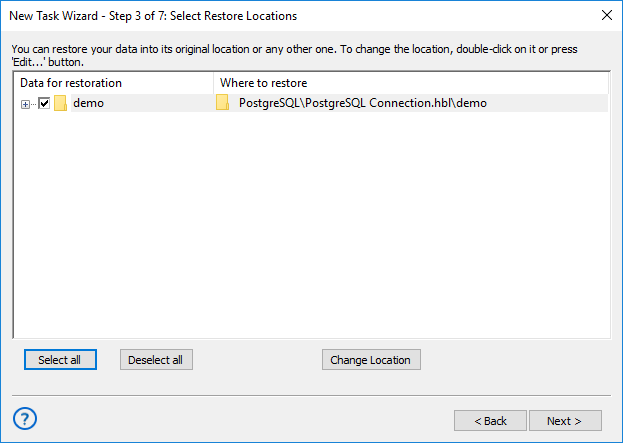Image resolution: width=623 pixels, height=443 pixels.
Task: Click empty area of the restore list
Action: click(x=310, y=230)
